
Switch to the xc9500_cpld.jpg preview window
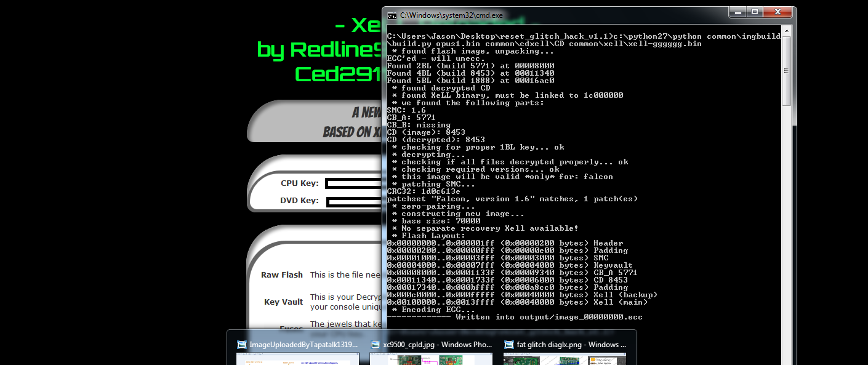(430, 358)
